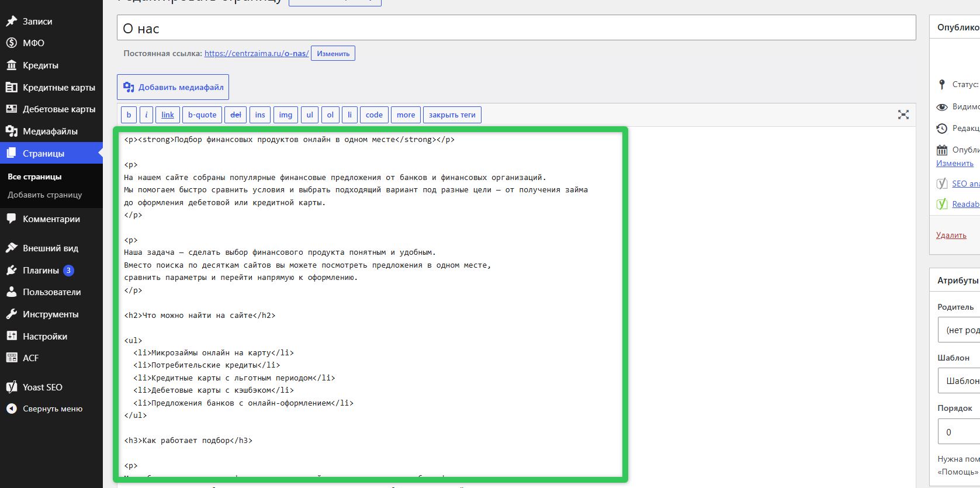980x488 pixels.
Task: Click the Порядок order number field
Action: click(x=959, y=432)
